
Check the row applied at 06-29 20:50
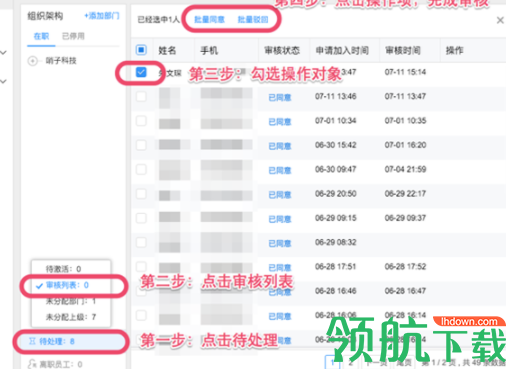pos(141,194)
